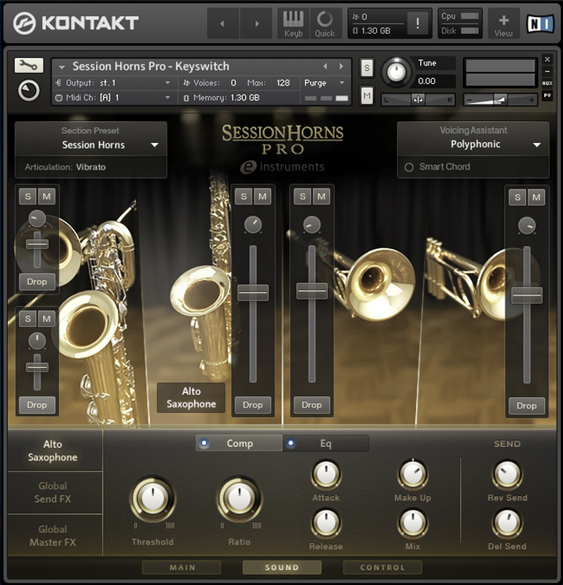This screenshot has height=585, width=563.
Task: Minimize instrument view with minus icon
Action: (x=547, y=71)
